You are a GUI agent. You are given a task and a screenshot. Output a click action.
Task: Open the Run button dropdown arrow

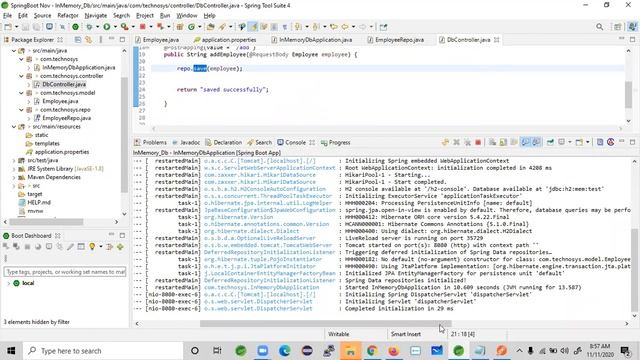pyautogui.click(x=115, y=27)
